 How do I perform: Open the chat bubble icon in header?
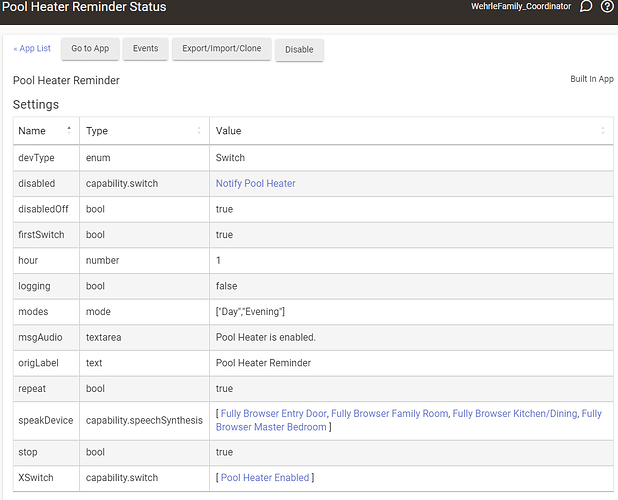(586, 6)
